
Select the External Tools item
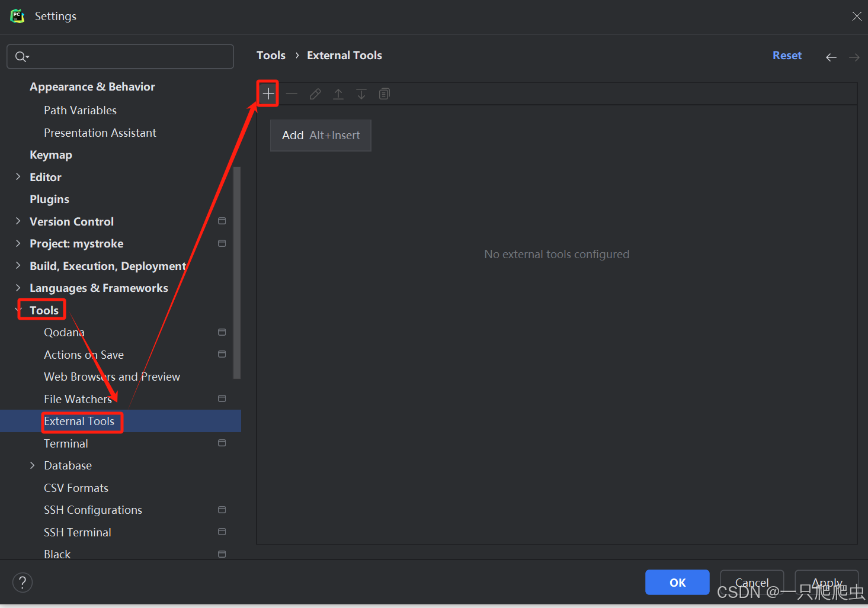[x=79, y=421]
